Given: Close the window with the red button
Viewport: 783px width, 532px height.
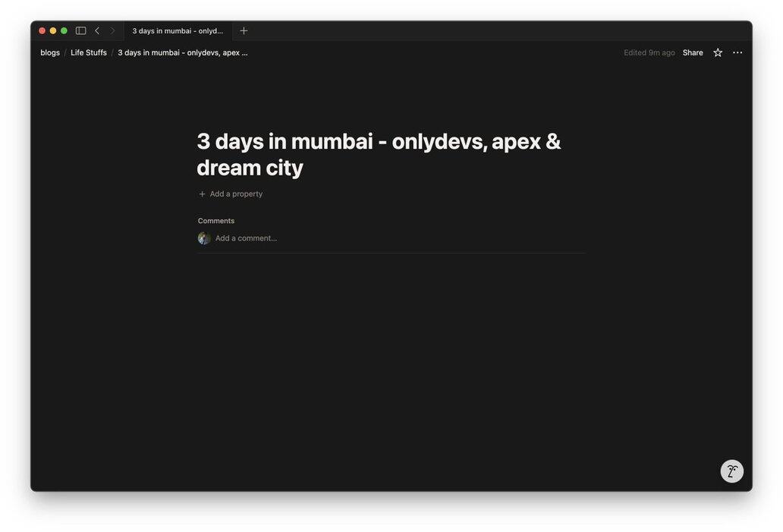Looking at the screenshot, I should pyautogui.click(x=42, y=31).
